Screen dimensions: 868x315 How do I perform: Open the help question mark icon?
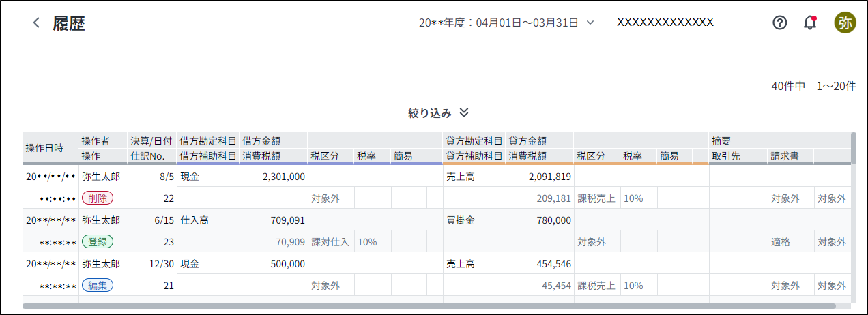pos(779,22)
